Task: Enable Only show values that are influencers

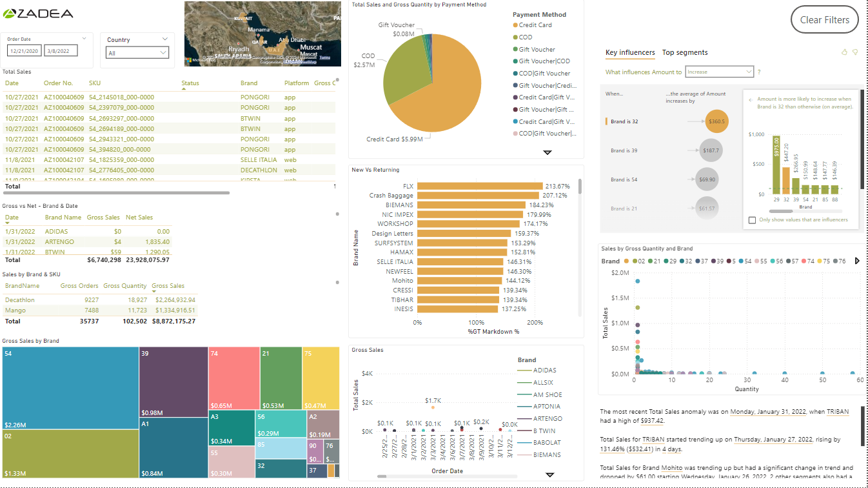Action: tap(752, 220)
